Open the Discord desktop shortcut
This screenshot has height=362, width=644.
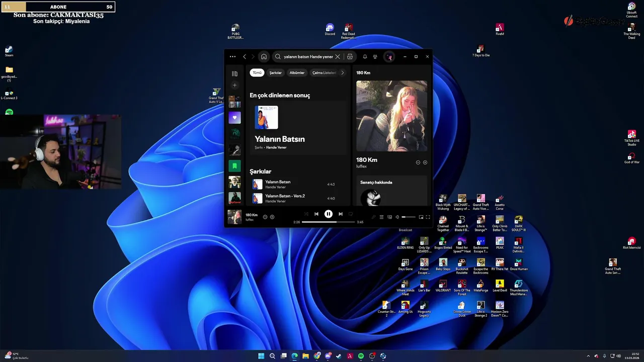coord(330,30)
